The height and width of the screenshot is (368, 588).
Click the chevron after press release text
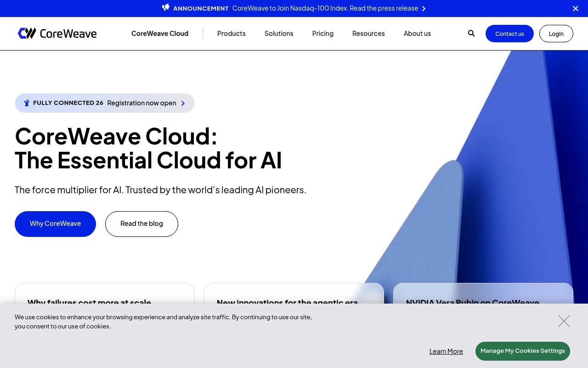tap(424, 8)
